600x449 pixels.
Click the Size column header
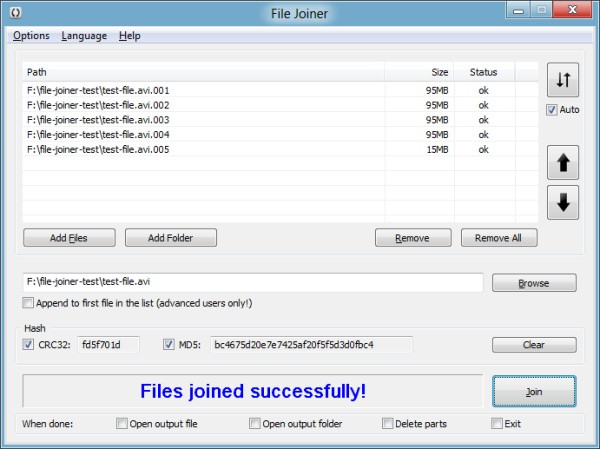[419, 72]
